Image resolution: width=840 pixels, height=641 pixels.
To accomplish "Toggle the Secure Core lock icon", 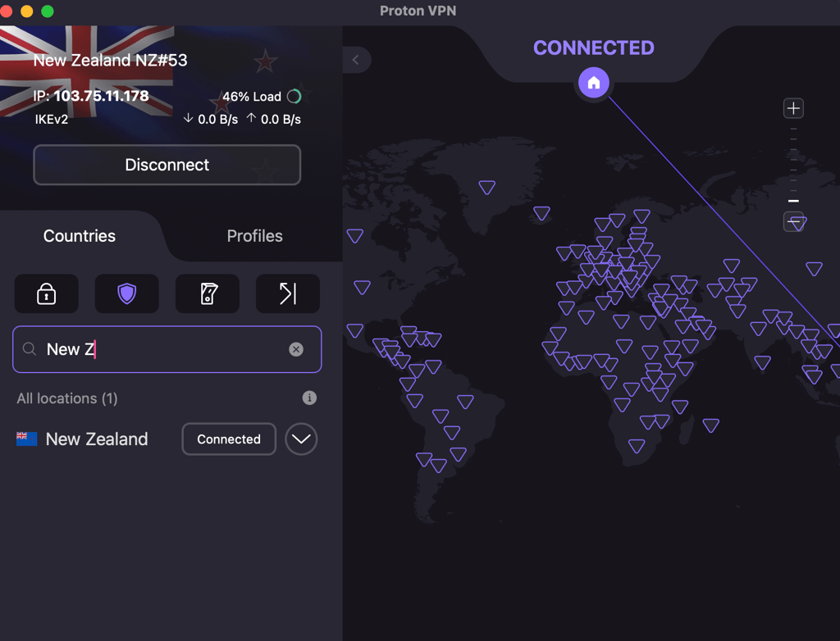I will [46, 293].
